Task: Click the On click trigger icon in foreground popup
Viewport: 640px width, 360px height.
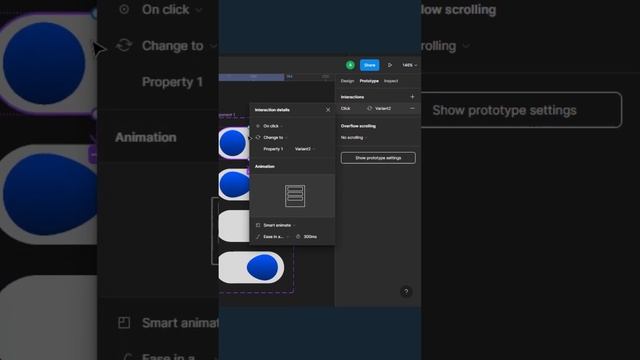Action: (258, 126)
